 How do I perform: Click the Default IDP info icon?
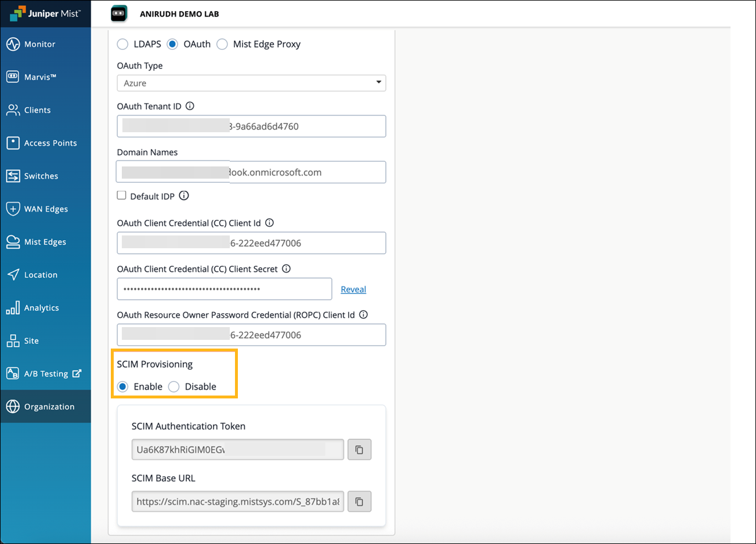pos(184,196)
